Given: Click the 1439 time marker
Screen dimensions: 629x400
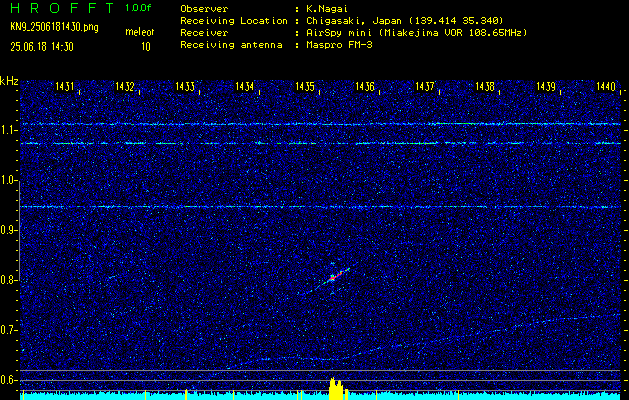Looking at the screenshot, I should pos(546,86).
